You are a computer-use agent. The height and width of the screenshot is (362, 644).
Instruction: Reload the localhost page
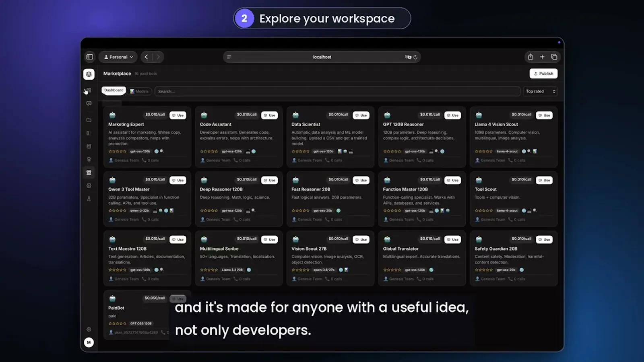(x=415, y=57)
